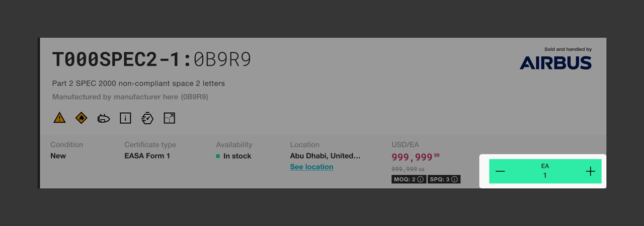Click the green In stock availability indicator
Image resolution: width=644 pixels, height=226 pixels.
(233, 156)
